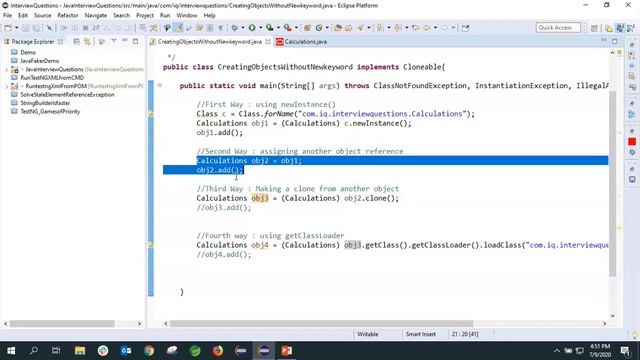Open the New file dropdown arrow
The width and height of the screenshot is (640, 360).
[x=16, y=28]
